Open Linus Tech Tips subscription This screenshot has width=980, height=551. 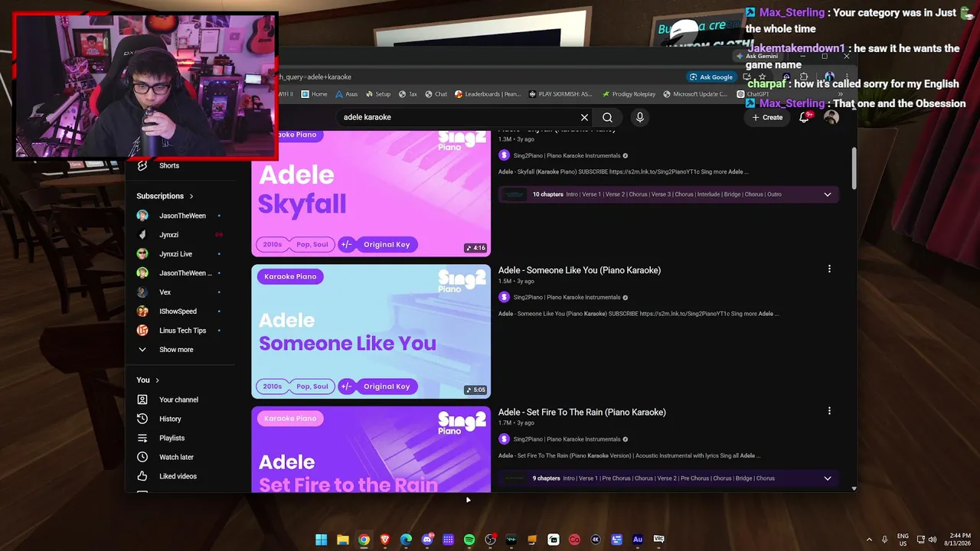(x=182, y=331)
